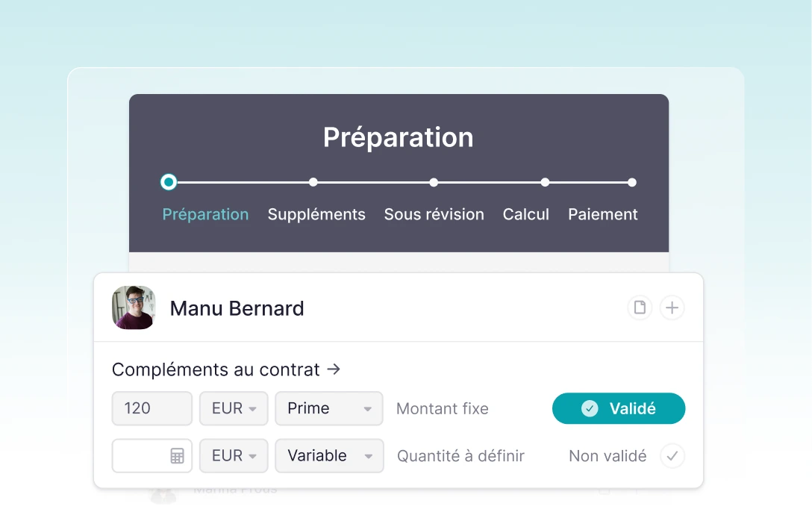This screenshot has height=515, width=812.
Task: Open the Paiement step
Action: click(602, 214)
